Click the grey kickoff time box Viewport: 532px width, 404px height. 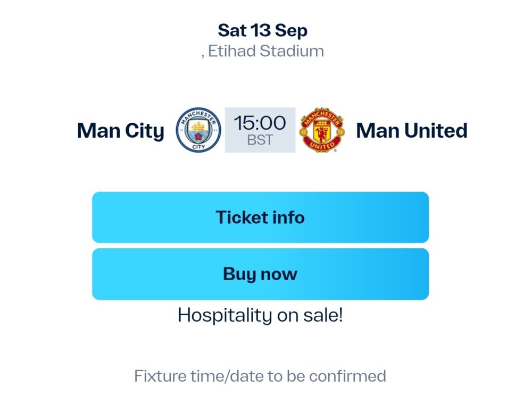pos(260,130)
